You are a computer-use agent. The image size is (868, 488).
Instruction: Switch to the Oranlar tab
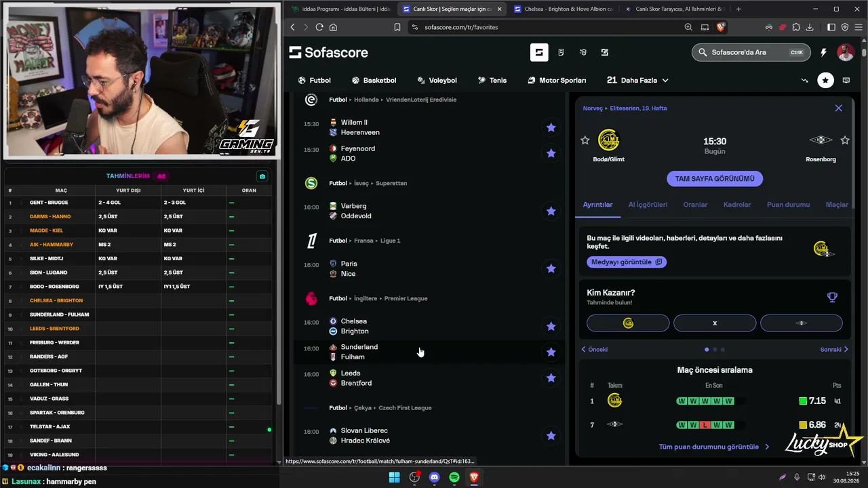pos(695,205)
